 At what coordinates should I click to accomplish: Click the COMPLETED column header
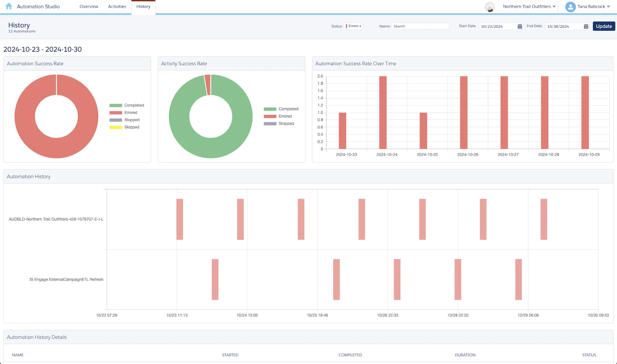tap(350, 355)
